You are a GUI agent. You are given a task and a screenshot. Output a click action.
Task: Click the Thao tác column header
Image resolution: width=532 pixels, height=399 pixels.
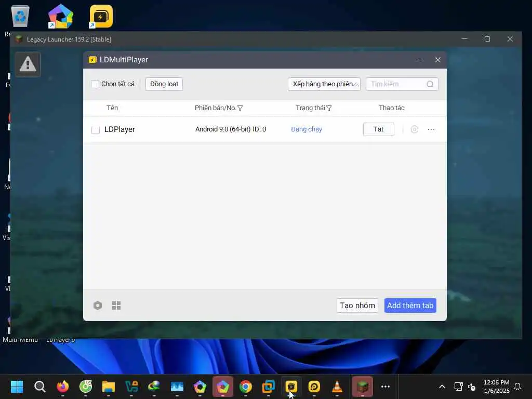click(x=392, y=108)
